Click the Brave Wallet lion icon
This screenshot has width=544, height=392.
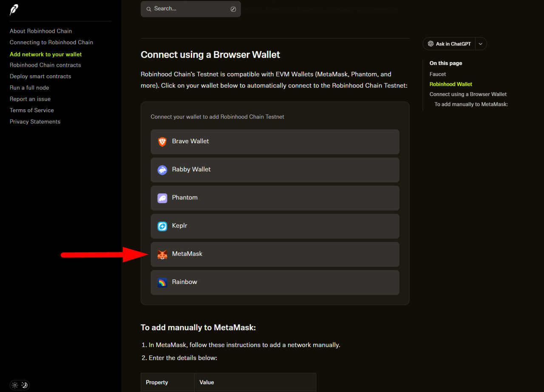pyautogui.click(x=162, y=142)
